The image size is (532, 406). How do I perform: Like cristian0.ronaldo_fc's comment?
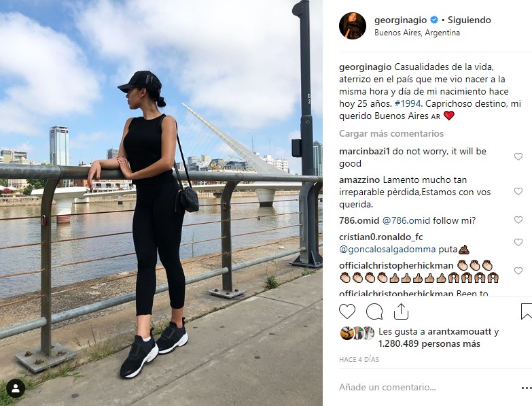coord(518,242)
